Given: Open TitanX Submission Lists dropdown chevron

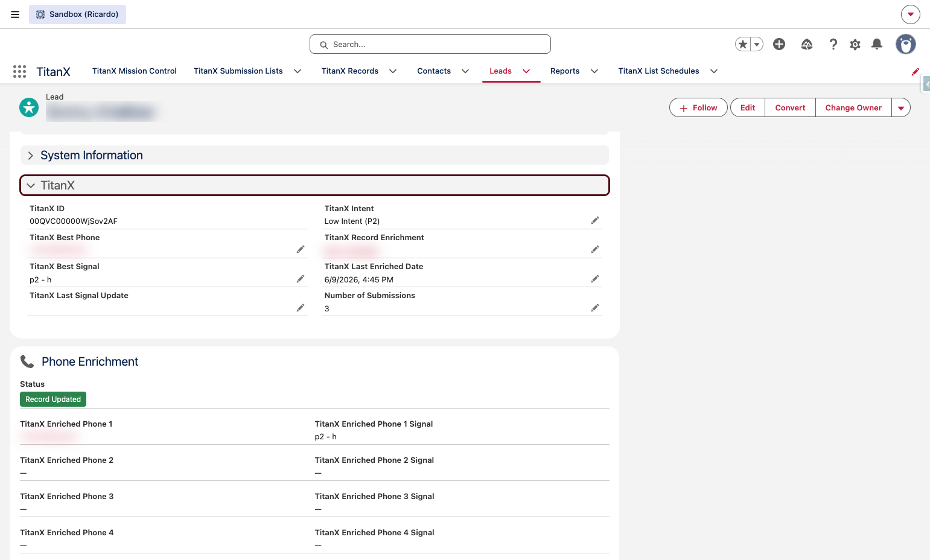Looking at the screenshot, I should point(298,71).
